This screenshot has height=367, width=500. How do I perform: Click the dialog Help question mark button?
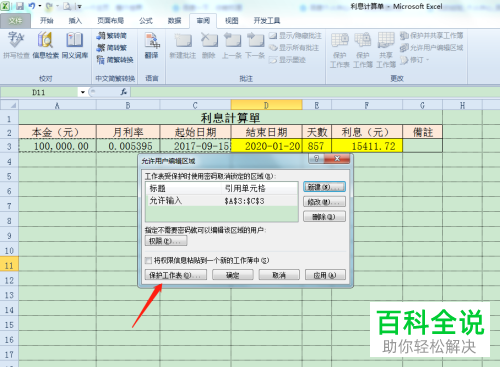click(316, 159)
